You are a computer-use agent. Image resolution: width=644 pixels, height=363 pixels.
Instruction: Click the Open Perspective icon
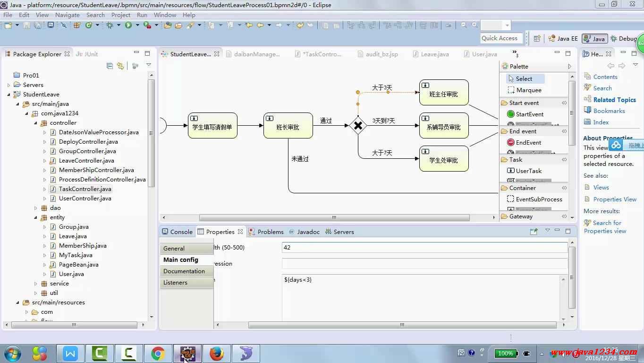pyautogui.click(x=537, y=39)
